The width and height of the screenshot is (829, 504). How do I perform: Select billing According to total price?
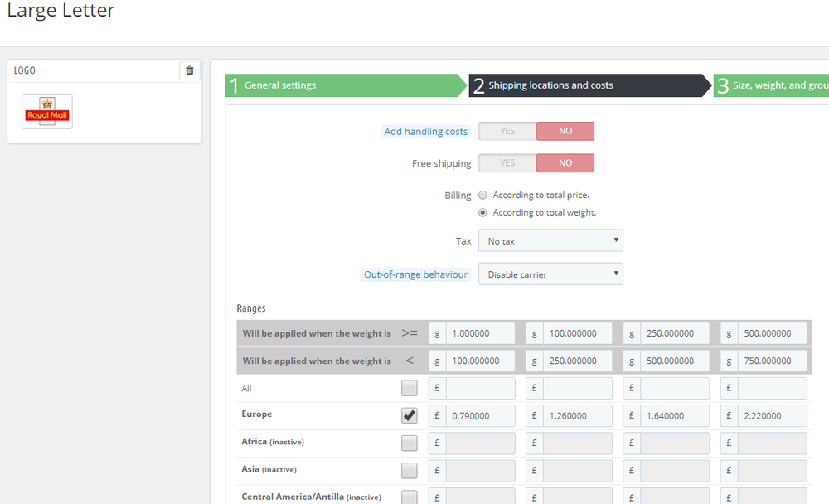482,195
